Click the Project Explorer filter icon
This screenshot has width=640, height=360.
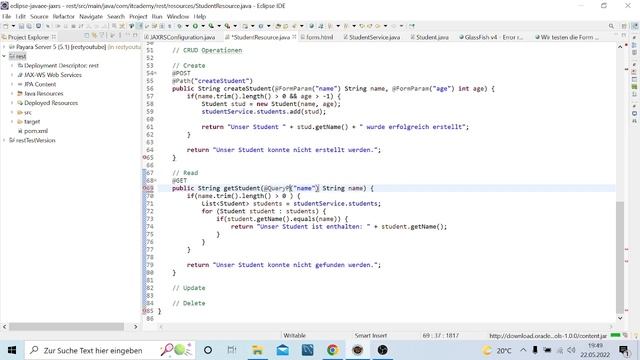click(x=102, y=36)
